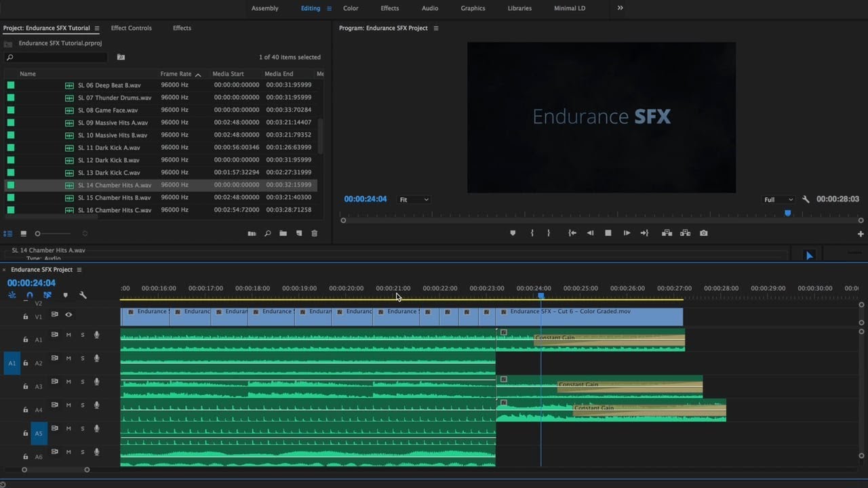Click the Lift button
The width and height of the screenshot is (868, 488).
pos(667,233)
